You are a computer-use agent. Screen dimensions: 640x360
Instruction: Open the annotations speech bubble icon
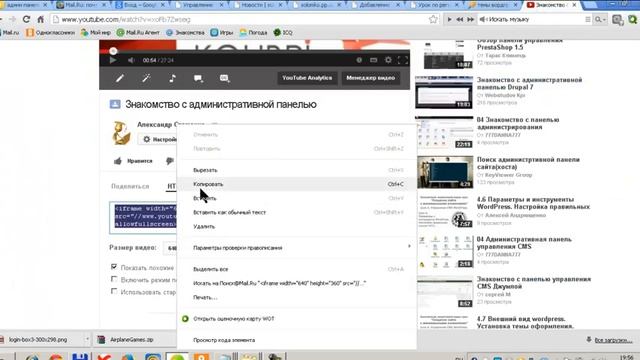(198, 78)
